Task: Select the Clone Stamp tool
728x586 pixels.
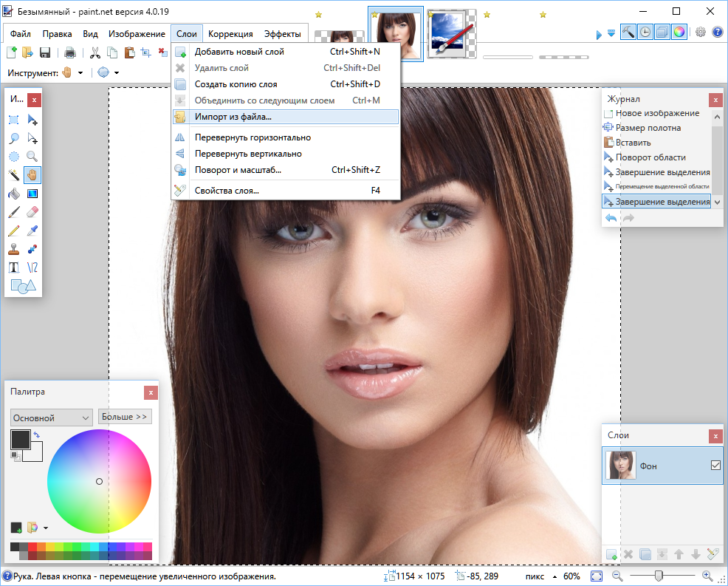Action: [13, 249]
